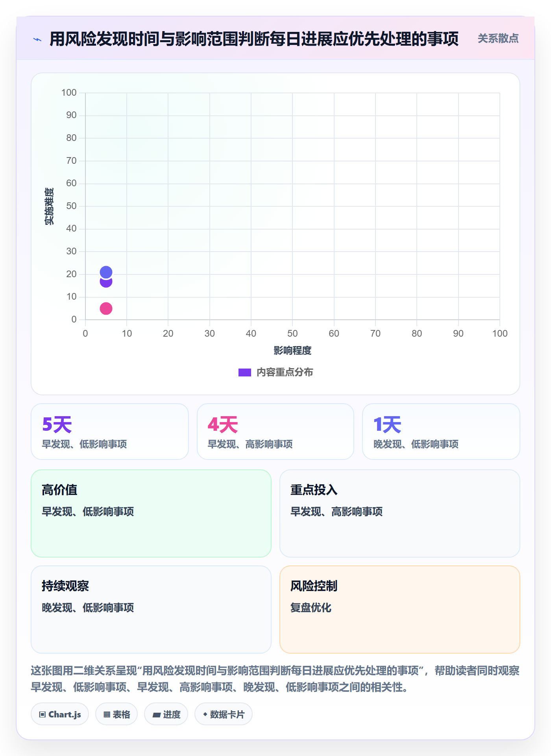Select the 高价值 quadrant card
Image resolution: width=551 pixels, height=756 pixels.
pos(151,513)
